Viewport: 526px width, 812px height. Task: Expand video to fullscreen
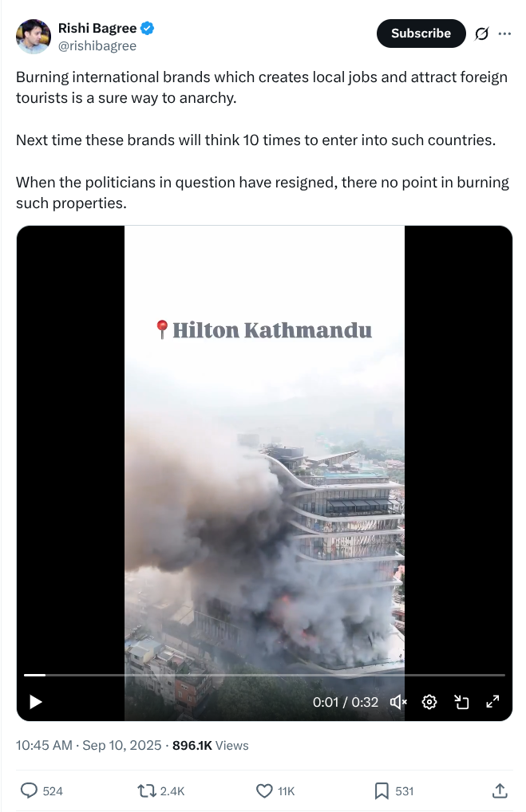tap(492, 702)
